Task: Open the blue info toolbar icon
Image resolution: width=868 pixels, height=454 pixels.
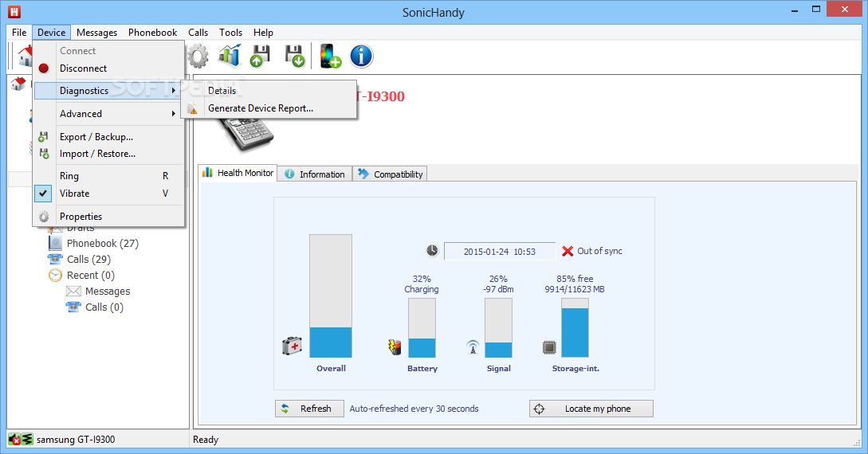Action: pos(362,56)
